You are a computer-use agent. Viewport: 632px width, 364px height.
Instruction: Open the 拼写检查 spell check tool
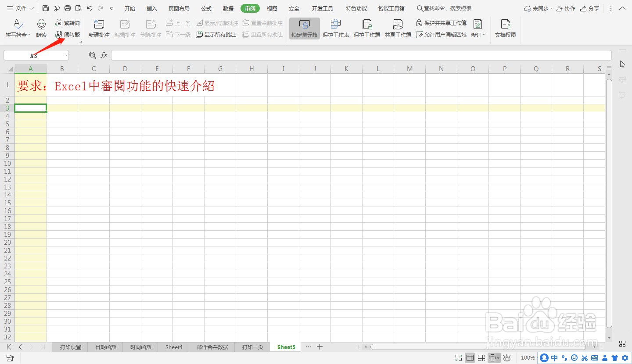point(18,29)
